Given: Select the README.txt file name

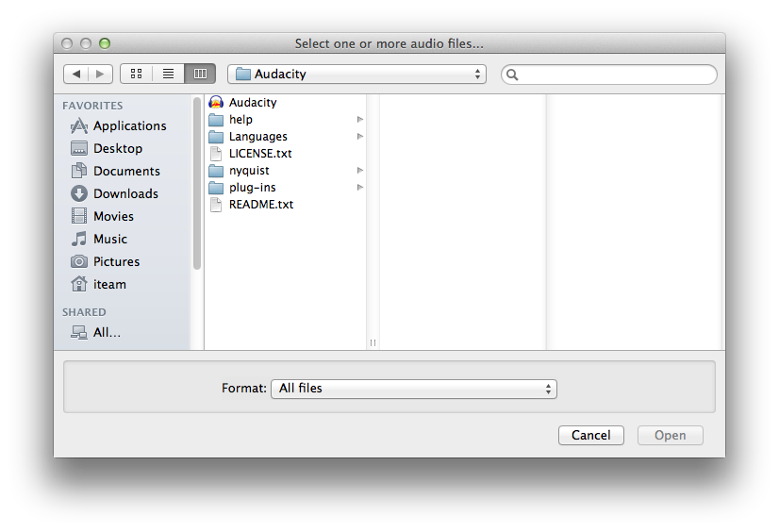Looking at the screenshot, I should [261, 205].
